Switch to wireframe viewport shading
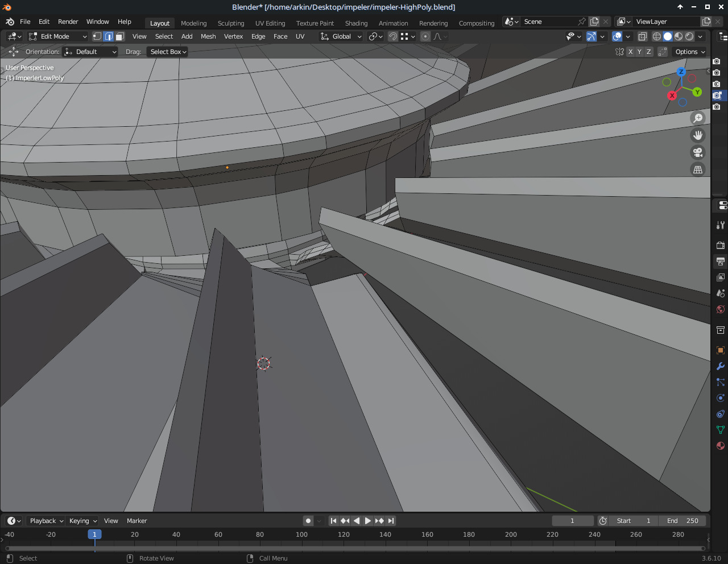The height and width of the screenshot is (564, 728). tap(657, 36)
